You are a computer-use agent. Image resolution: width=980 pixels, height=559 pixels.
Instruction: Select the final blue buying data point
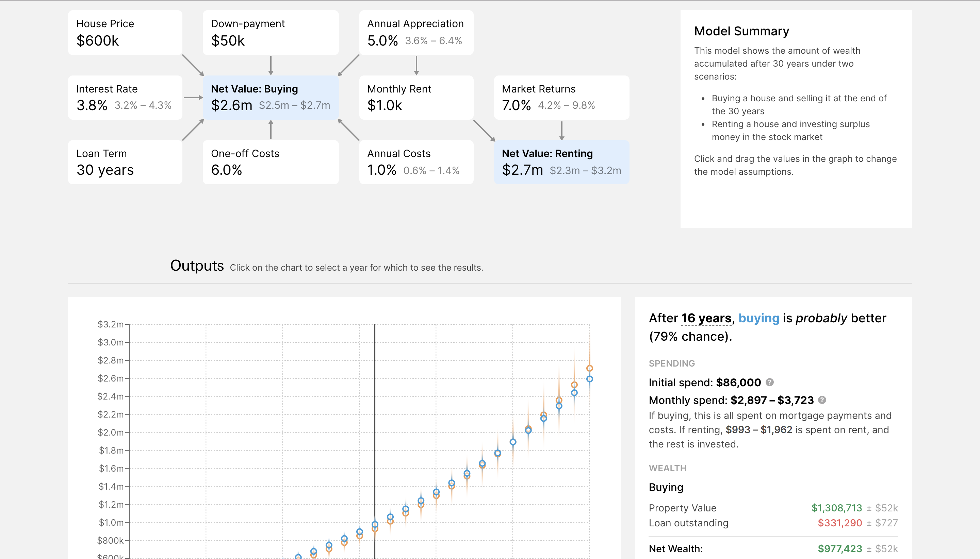click(589, 379)
